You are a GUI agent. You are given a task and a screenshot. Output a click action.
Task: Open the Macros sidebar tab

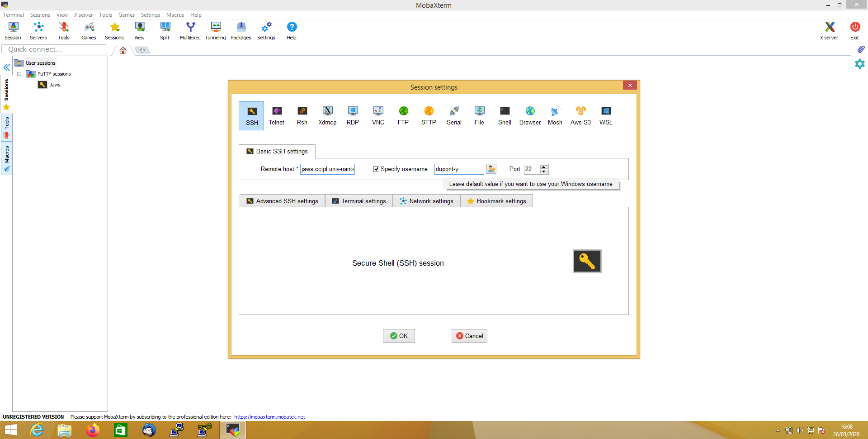click(x=7, y=158)
